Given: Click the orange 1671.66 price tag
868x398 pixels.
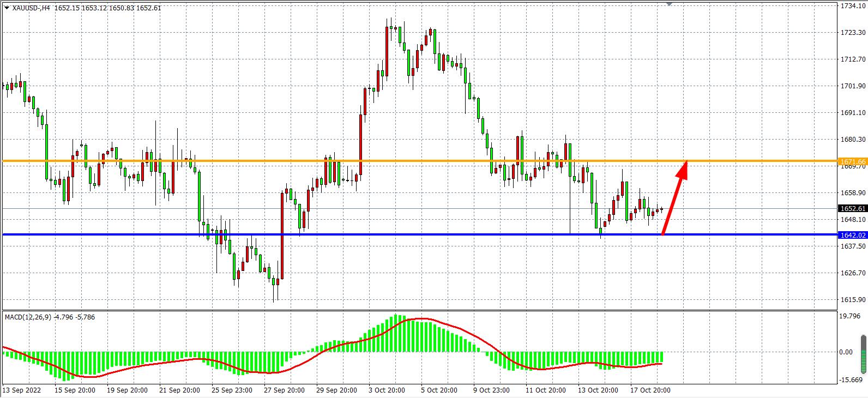Looking at the screenshot, I should coord(853,162).
